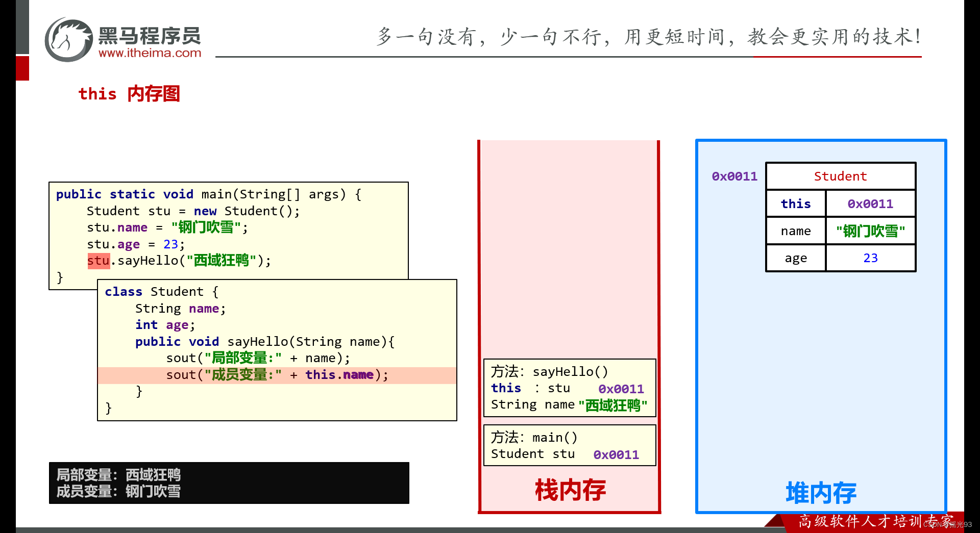Click the 'this : stu 0x0011' stack entry
The height and width of the screenshot is (533, 980).
tap(568, 389)
